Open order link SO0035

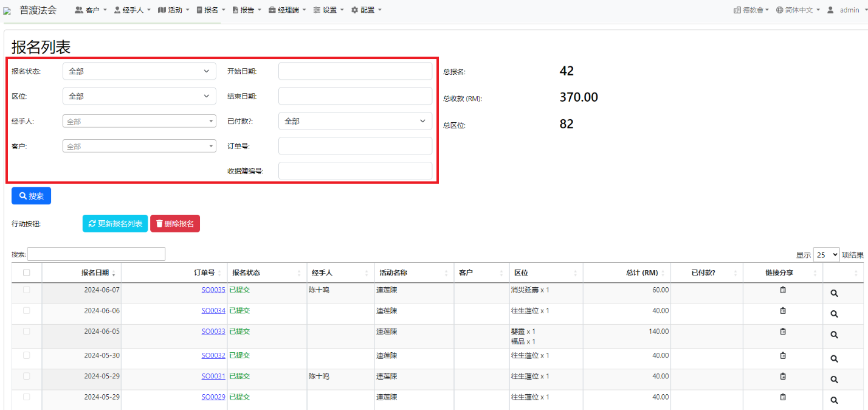[213, 290]
